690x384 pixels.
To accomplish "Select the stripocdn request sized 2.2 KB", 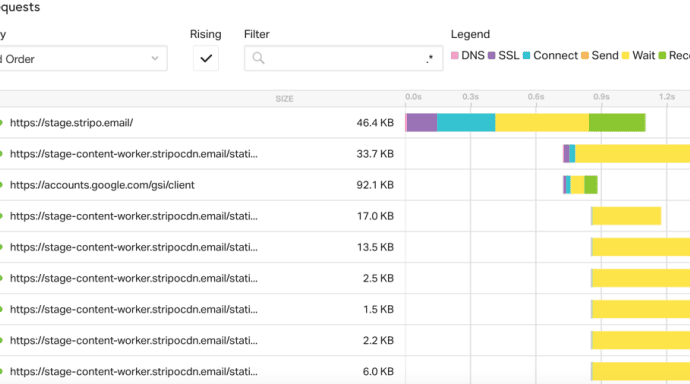I will pyautogui.click(x=345, y=340).
